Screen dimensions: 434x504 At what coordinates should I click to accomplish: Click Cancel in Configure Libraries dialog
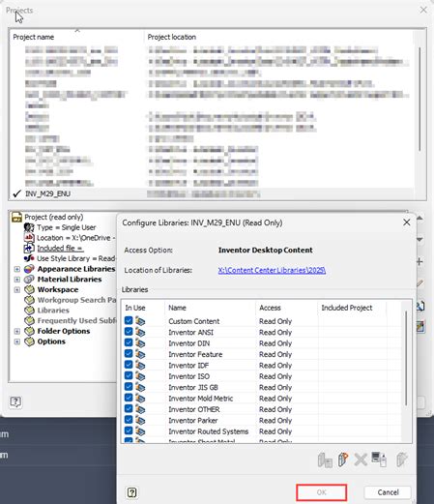[x=388, y=492]
